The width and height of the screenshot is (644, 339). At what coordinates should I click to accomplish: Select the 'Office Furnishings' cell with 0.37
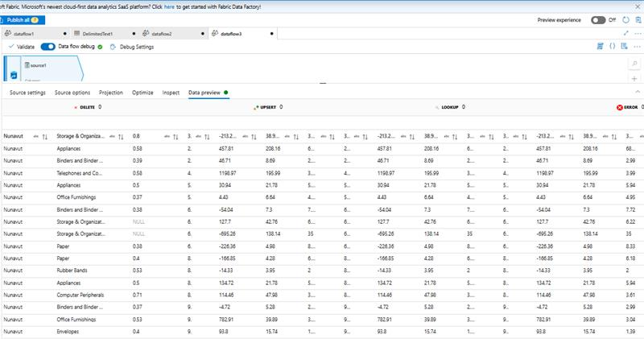[x=76, y=197]
